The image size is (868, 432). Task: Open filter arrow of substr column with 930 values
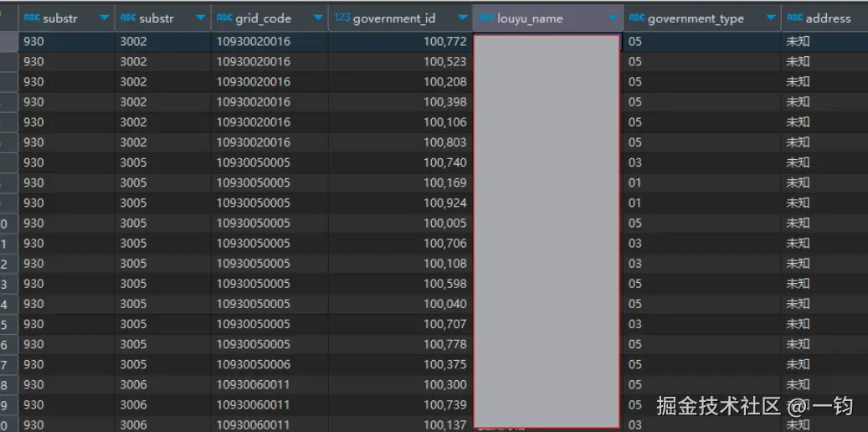104,18
